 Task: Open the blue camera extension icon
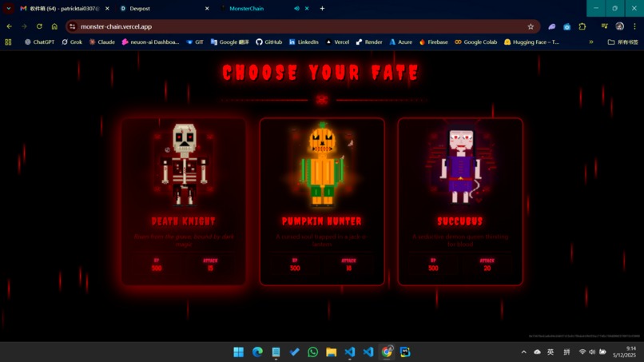[x=566, y=26]
